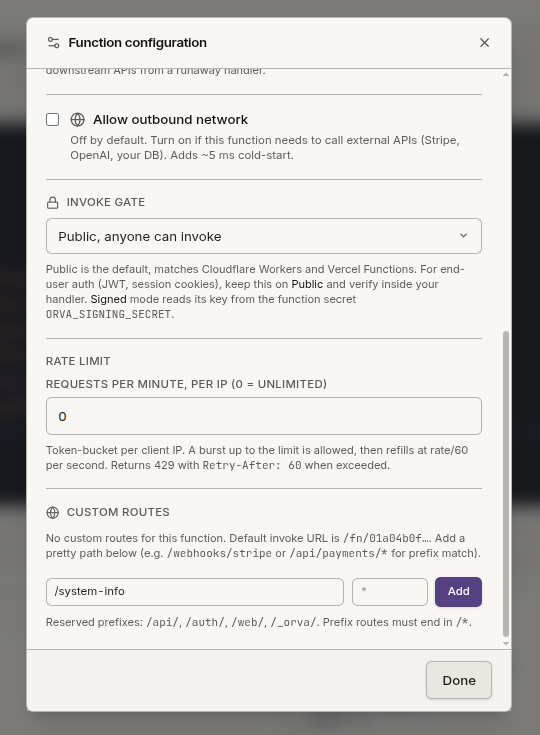Click the dialog's vertical scrollbar thumb
The image size is (540, 735).
click(506, 484)
